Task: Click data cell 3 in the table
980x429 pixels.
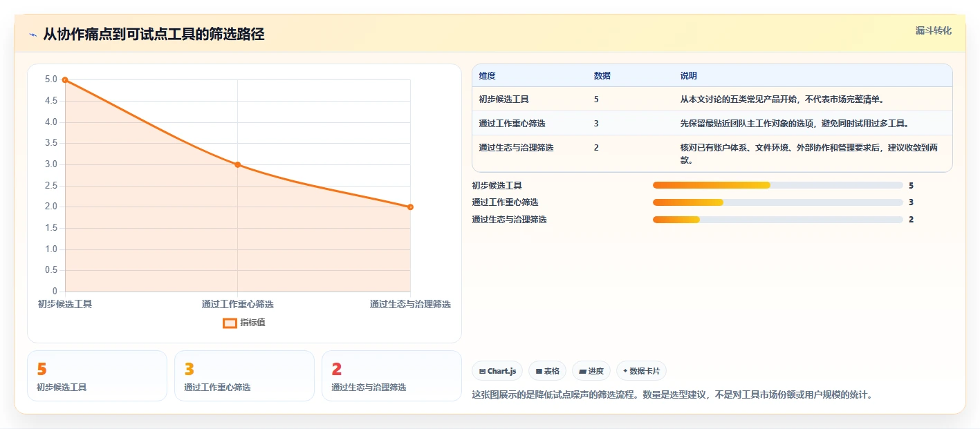Action: tap(596, 124)
